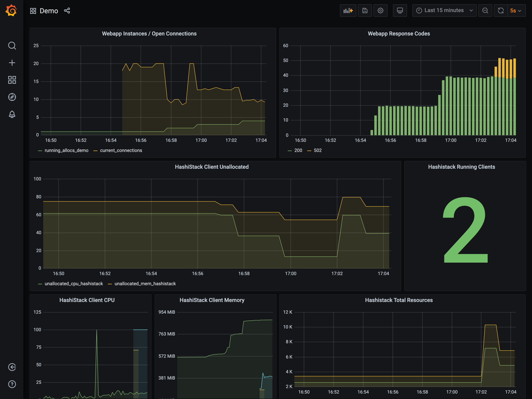Open the 5s refresh interval dropdown

pyautogui.click(x=516, y=11)
